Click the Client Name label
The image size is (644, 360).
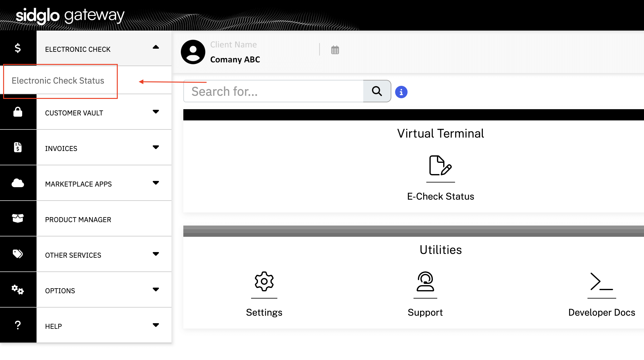tap(234, 45)
